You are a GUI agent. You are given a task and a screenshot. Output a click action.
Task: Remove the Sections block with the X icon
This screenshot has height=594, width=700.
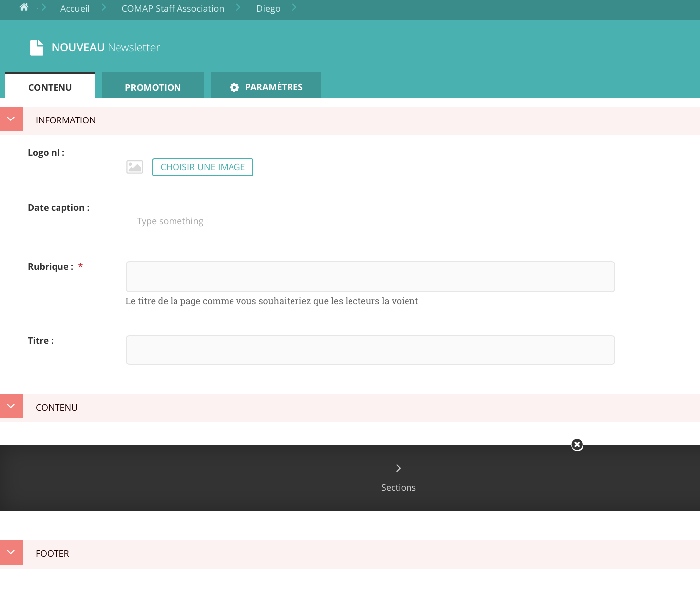(x=577, y=445)
